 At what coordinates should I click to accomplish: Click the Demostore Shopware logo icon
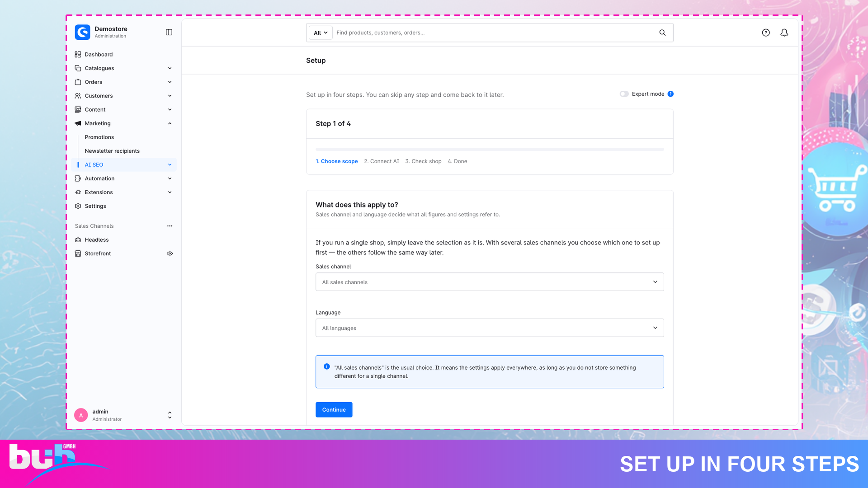click(x=82, y=32)
